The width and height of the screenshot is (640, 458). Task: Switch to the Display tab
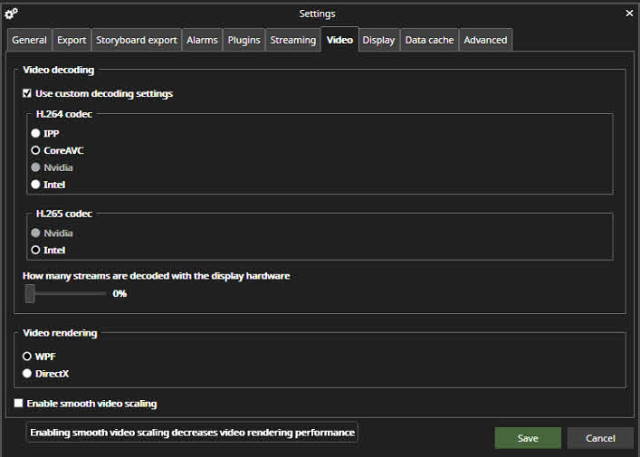click(378, 40)
